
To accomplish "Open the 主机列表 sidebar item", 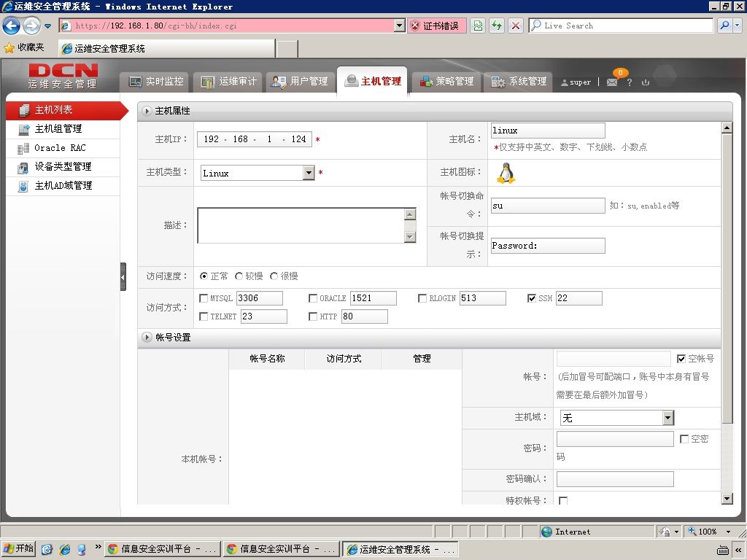I will [63, 110].
